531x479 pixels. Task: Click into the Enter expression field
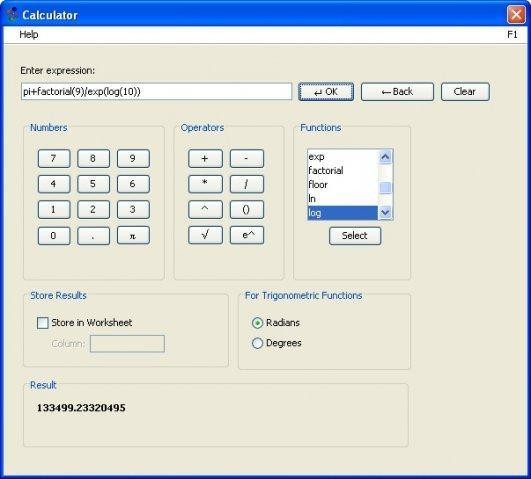pos(156,91)
